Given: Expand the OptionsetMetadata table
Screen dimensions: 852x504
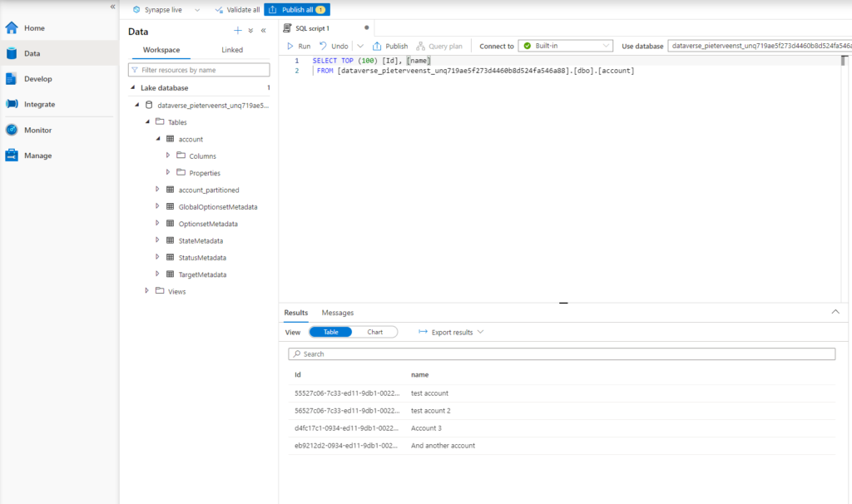Looking at the screenshot, I should [157, 223].
